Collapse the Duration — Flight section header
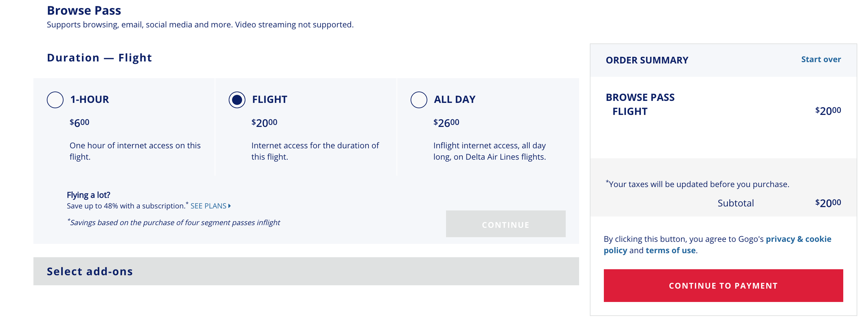 (99, 58)
